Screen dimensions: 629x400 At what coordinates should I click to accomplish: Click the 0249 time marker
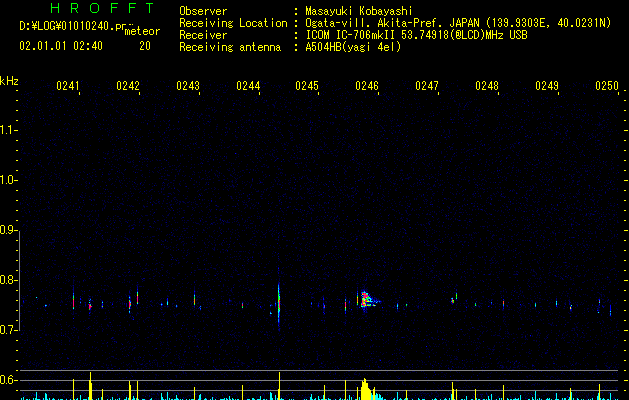(x=547, y=86)
